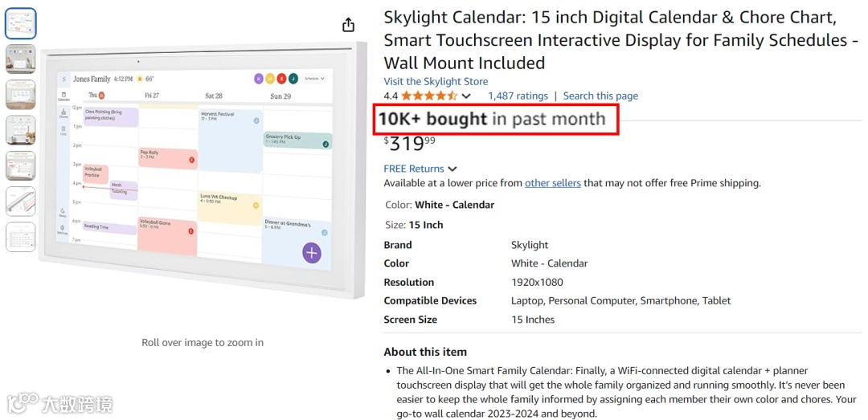Click the star rating icons
The image size is (868, 420).
point(429,96)
